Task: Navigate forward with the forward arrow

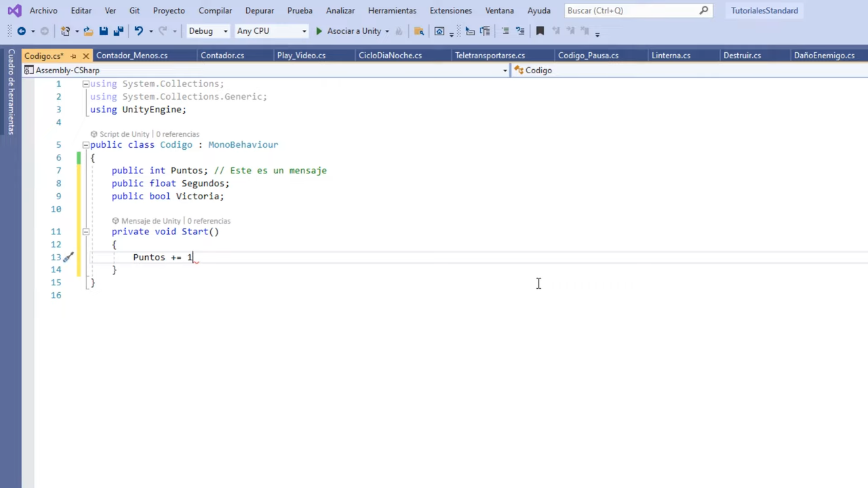Action: point(45,31)
